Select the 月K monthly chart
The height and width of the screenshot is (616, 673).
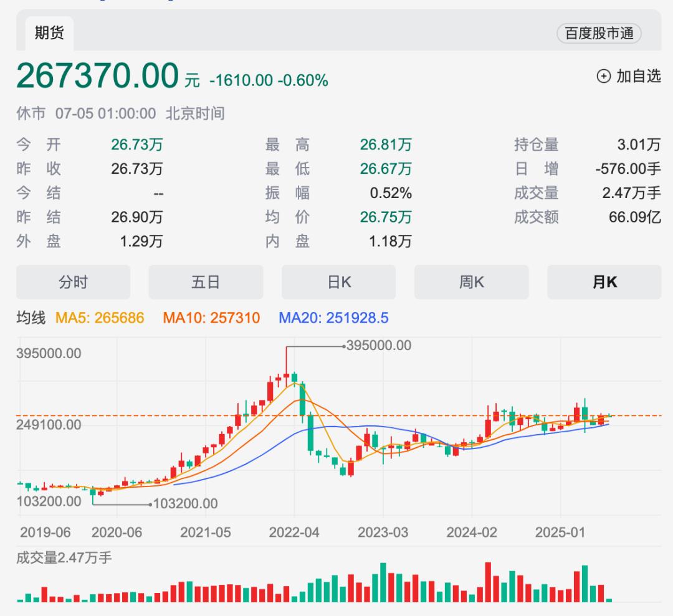tap(604, 282)
